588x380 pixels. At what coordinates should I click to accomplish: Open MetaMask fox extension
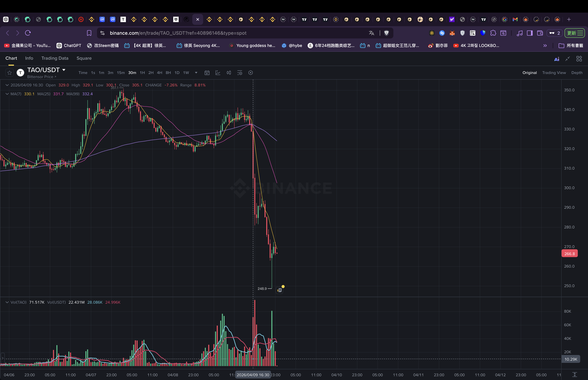click(452, 33)
